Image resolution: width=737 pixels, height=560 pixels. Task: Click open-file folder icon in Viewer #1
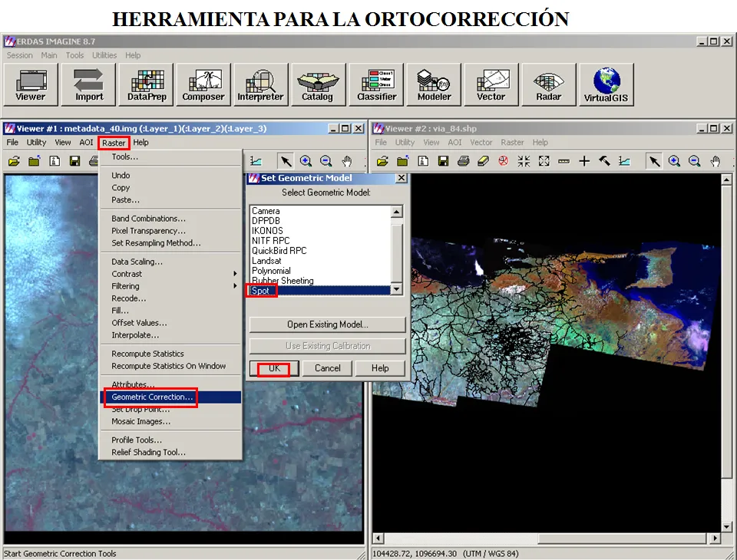(14, 161)
